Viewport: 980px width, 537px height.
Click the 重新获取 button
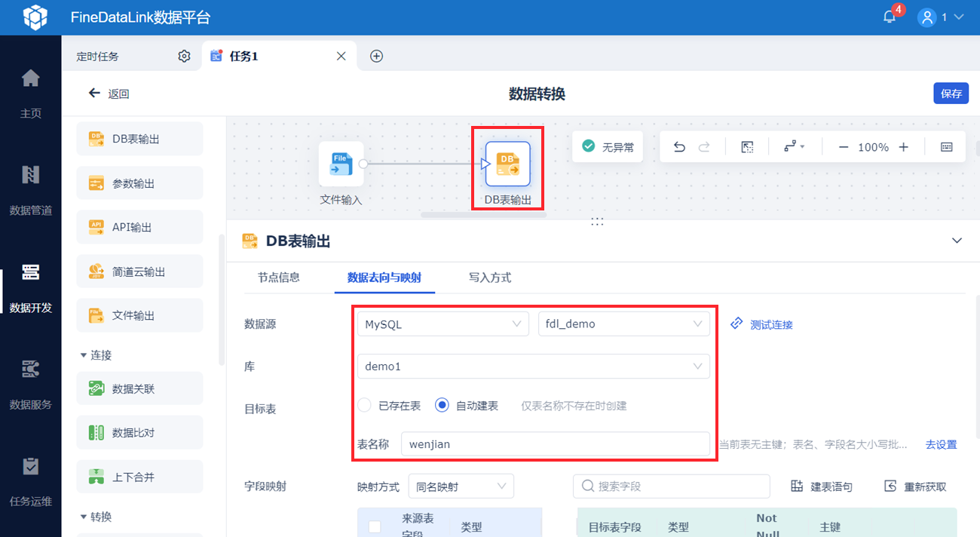(x=915, y=486)
